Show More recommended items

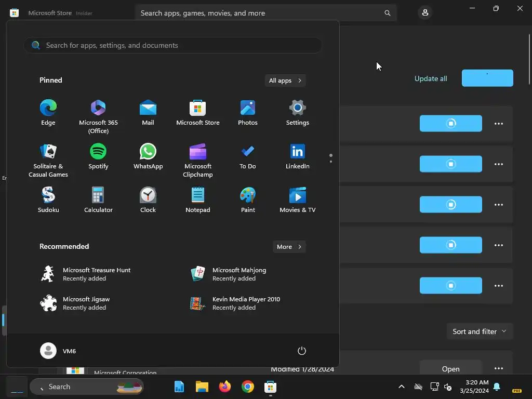(x=289, y=247)
